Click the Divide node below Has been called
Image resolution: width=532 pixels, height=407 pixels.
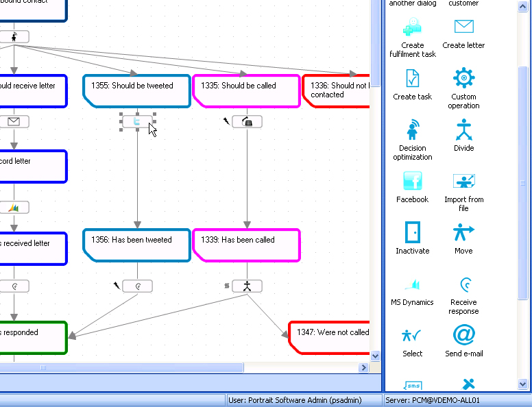coord(247,286)
